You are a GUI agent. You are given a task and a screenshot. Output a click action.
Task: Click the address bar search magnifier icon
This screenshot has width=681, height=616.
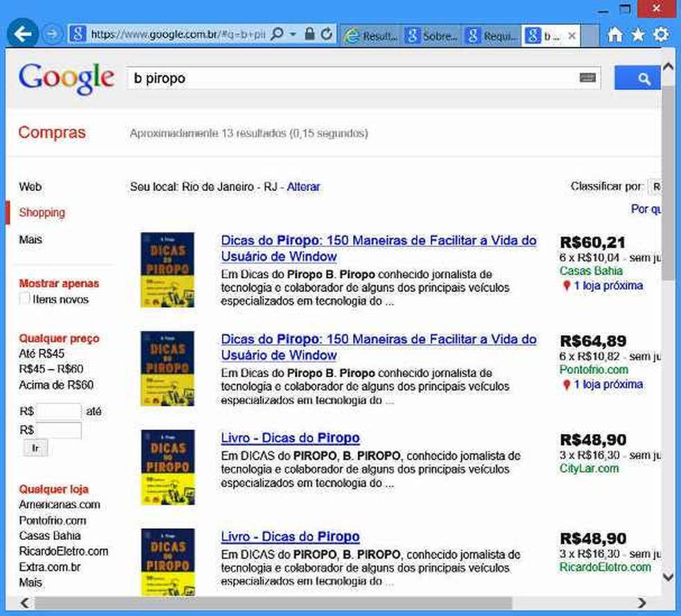pyautogui.click(x=277, y=33)
